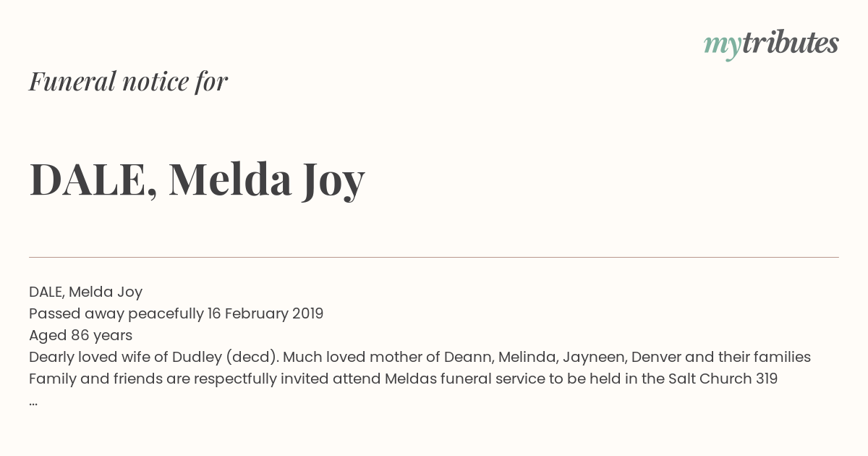Screen dimensions: 868x456
Task: Click the 'Family and friends are respectfully invited' line
Action: coord(403,379)
